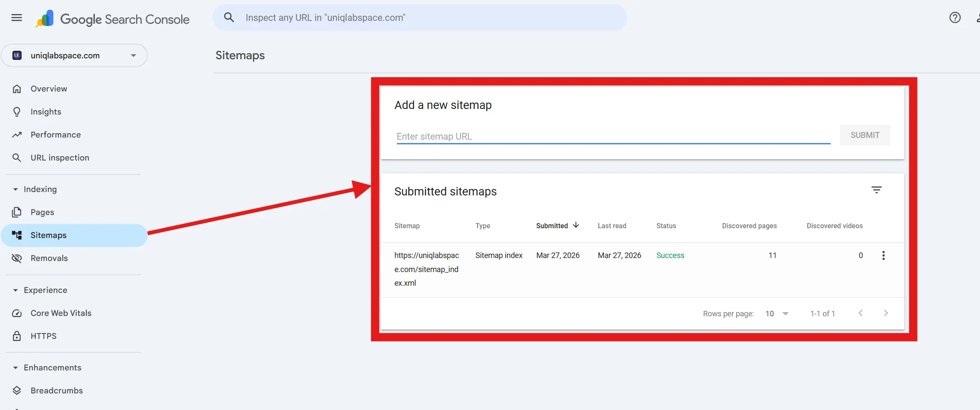Screen dimensions: 980x410
Task: Go to previous page of sitemaps
Action: click(860, 313)
